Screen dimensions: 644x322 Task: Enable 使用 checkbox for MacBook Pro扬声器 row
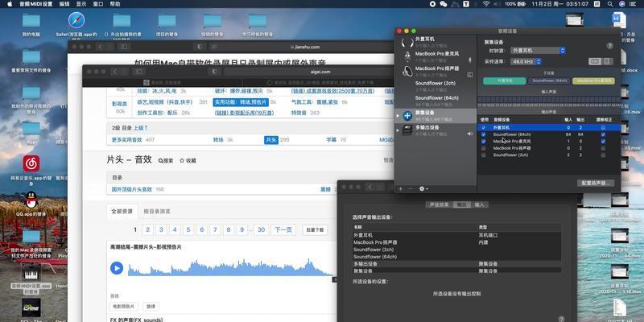(484, 148)
